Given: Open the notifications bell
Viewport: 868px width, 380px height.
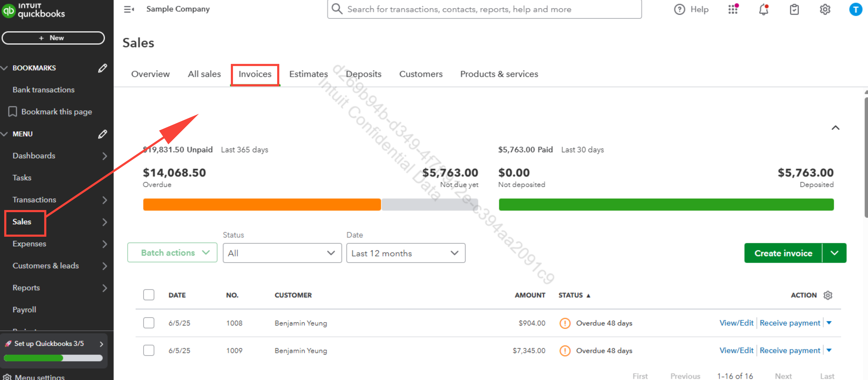Looking at the screenshot, I should coord(764,9).
